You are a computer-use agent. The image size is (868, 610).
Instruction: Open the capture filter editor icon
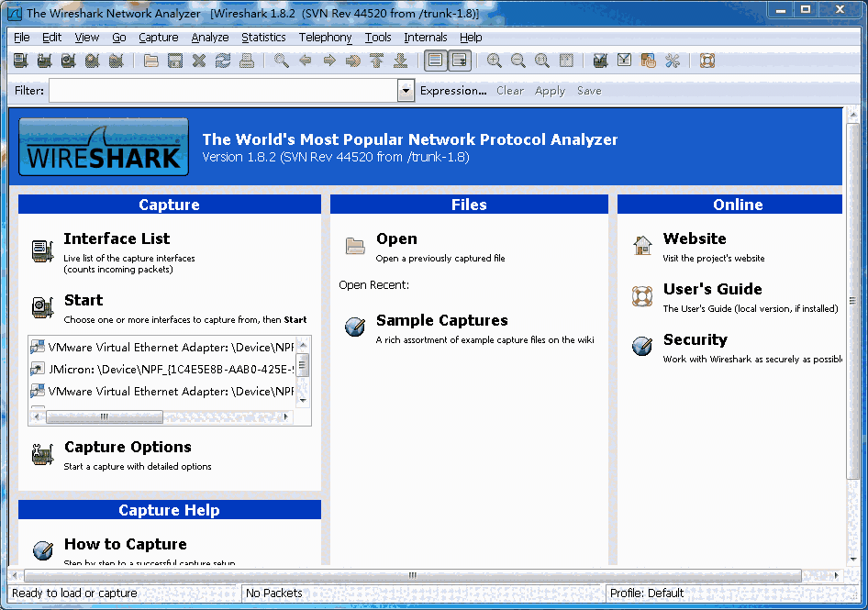click(x=599, y=61)
